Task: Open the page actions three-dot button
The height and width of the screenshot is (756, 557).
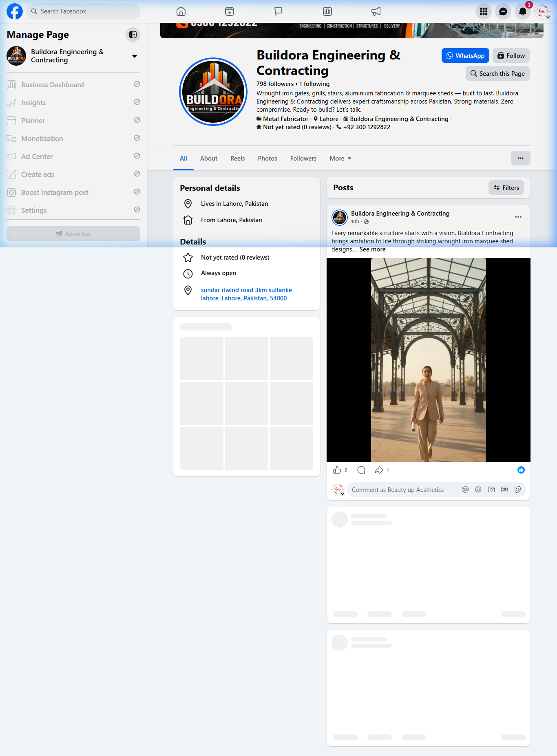Action: (521, 158)
